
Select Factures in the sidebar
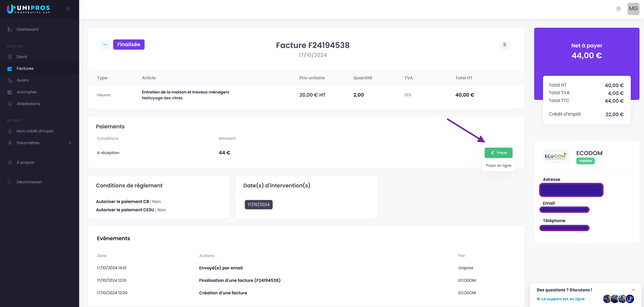[x=25, y=69]
